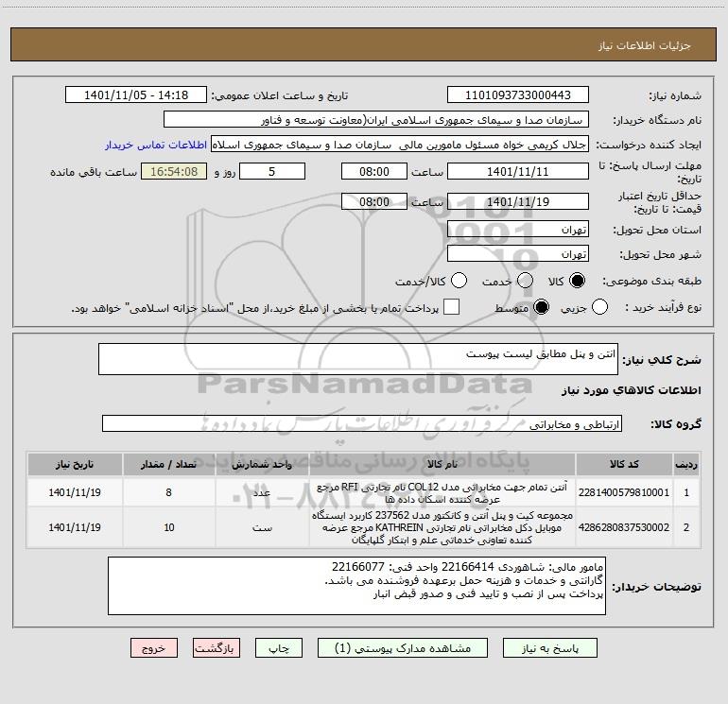Click the price validity time 08:00 field
This screenshot has height=704, width=728.
[374, 201]
